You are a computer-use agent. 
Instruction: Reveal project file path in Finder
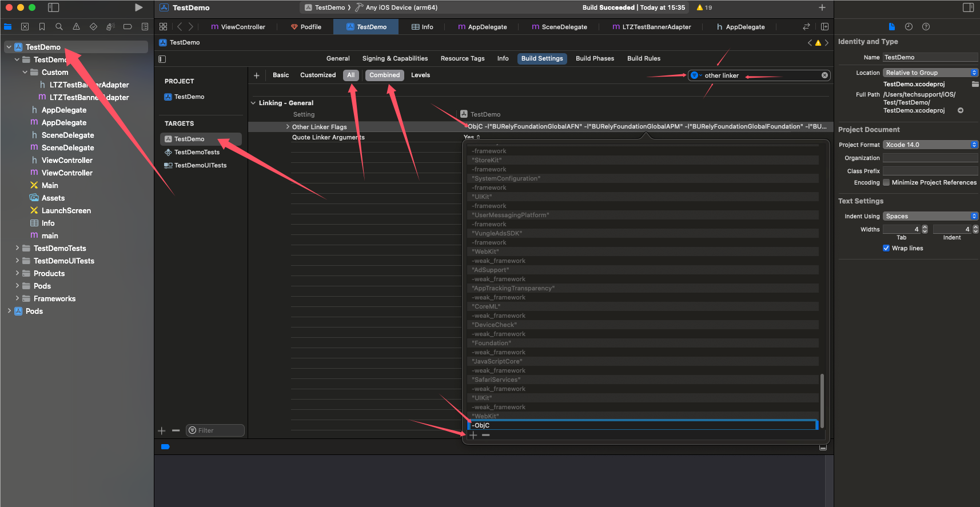(x=961, y=110)
